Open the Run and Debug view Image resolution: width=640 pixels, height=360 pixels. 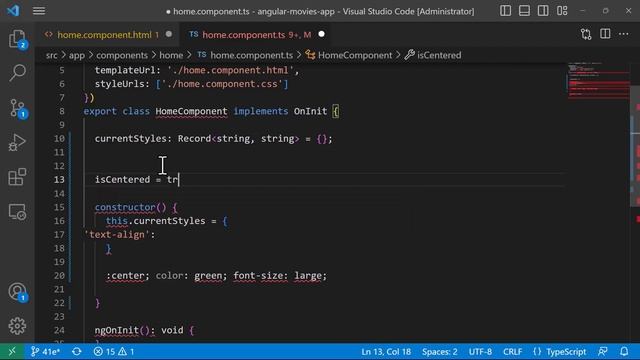17,142
